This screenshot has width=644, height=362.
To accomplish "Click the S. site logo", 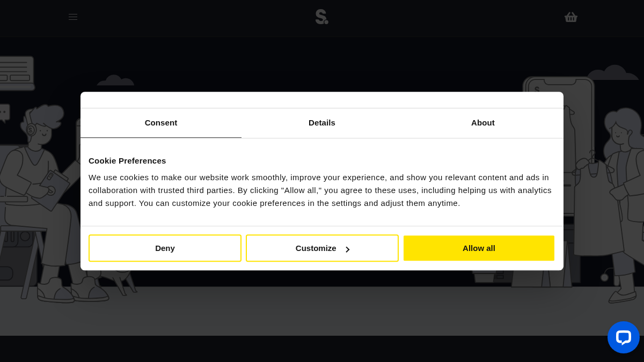I will pos(322,17).
